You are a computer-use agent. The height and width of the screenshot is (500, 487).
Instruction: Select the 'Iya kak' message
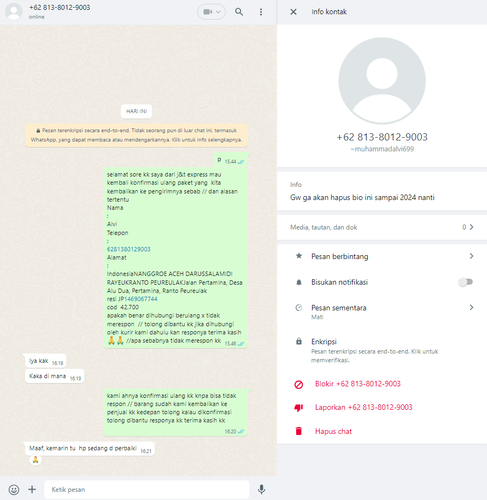[x=45, y=361]
